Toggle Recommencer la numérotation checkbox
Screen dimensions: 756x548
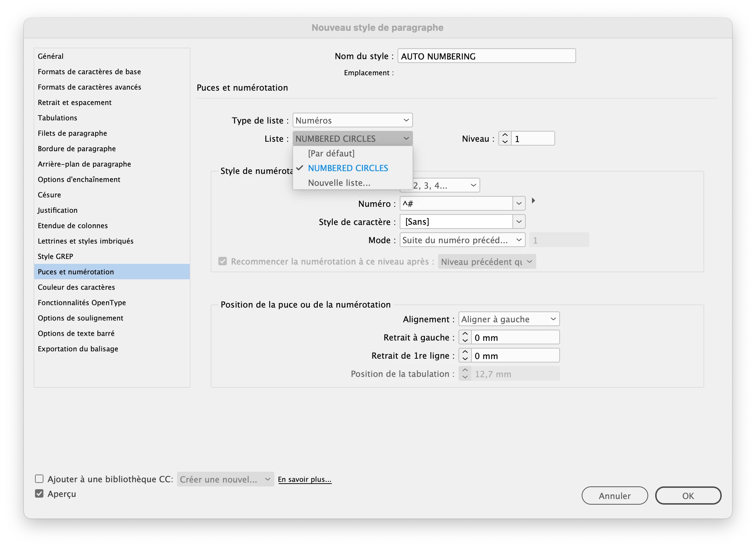223,261
